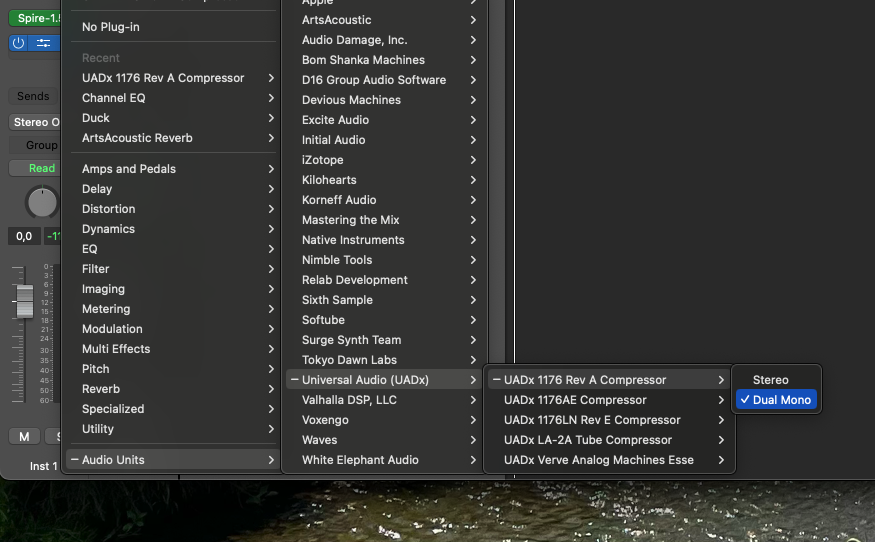Open Devious Machines submenu
875x542 pixels.
[384, 100]
